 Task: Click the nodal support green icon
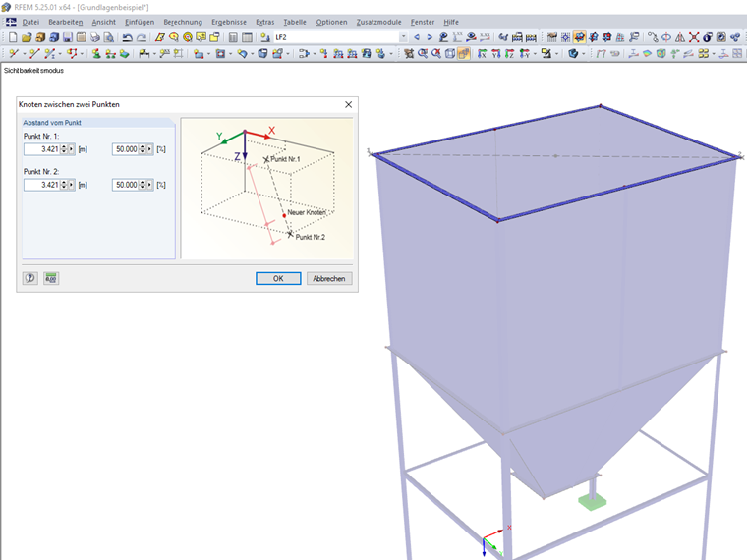click(x=96, y=53)
